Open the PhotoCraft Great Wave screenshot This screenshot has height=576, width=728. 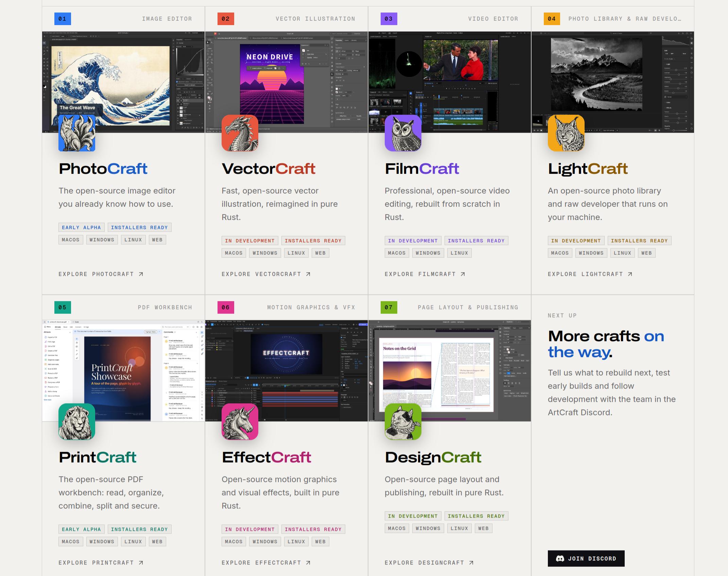[123, 82]
